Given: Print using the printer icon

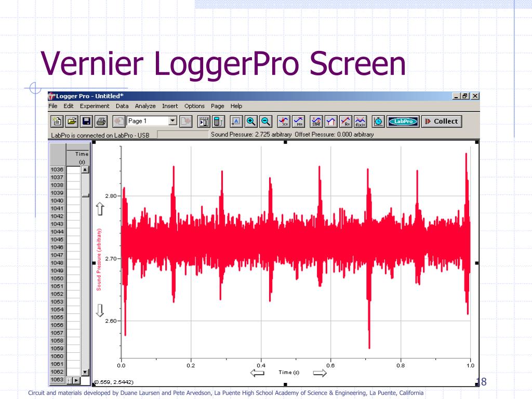Looking at the screenshot, I should (101, 122).
